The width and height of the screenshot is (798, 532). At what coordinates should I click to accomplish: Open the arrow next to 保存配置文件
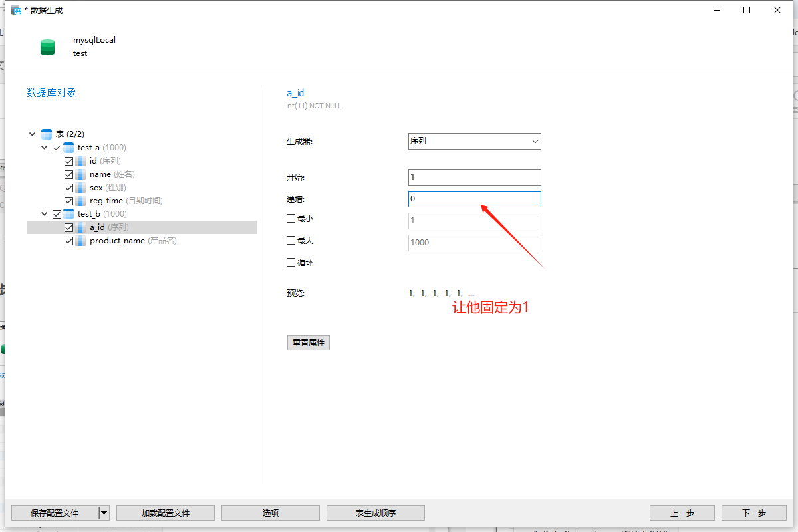coord(104,513)
